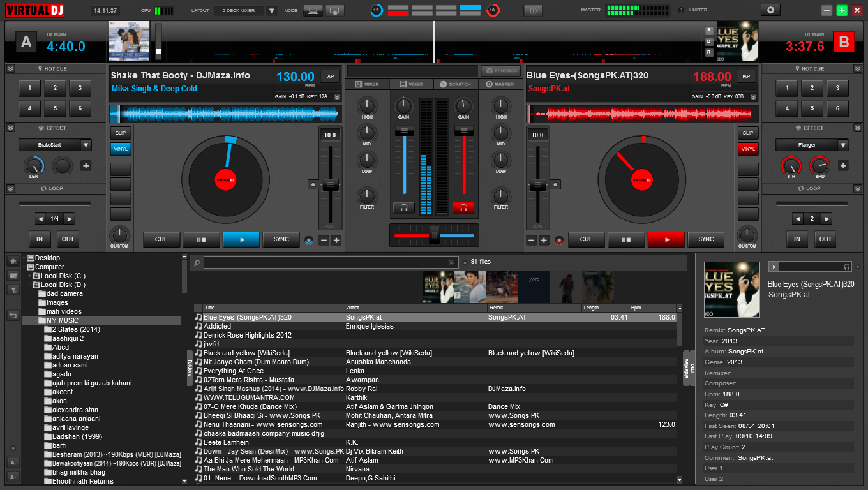Screen dimensions: 868x490
Task: Enable headphone cue on deck B channel
Action: point(463,208)
